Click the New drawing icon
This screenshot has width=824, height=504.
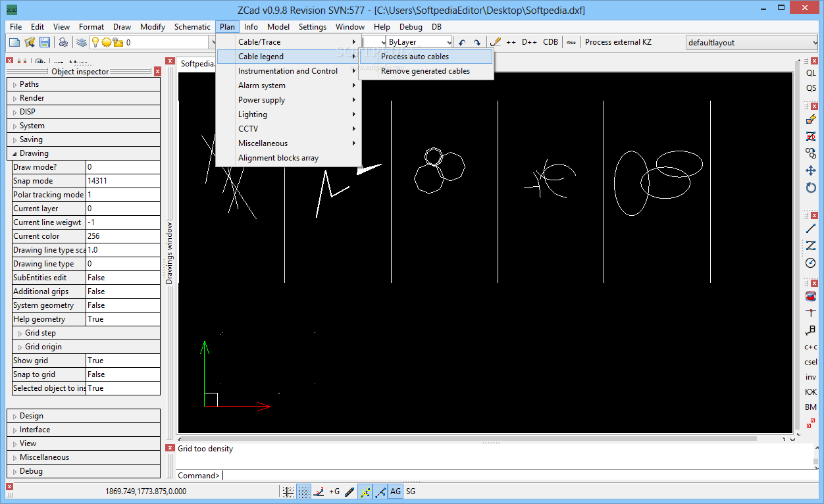[14, 42]
